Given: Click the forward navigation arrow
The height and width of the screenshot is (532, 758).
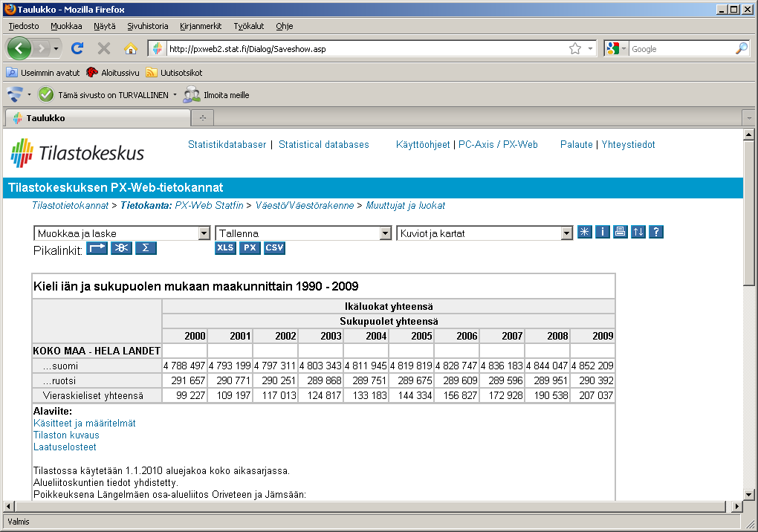Looking at the screenshot, I should [x=42, y=48].
